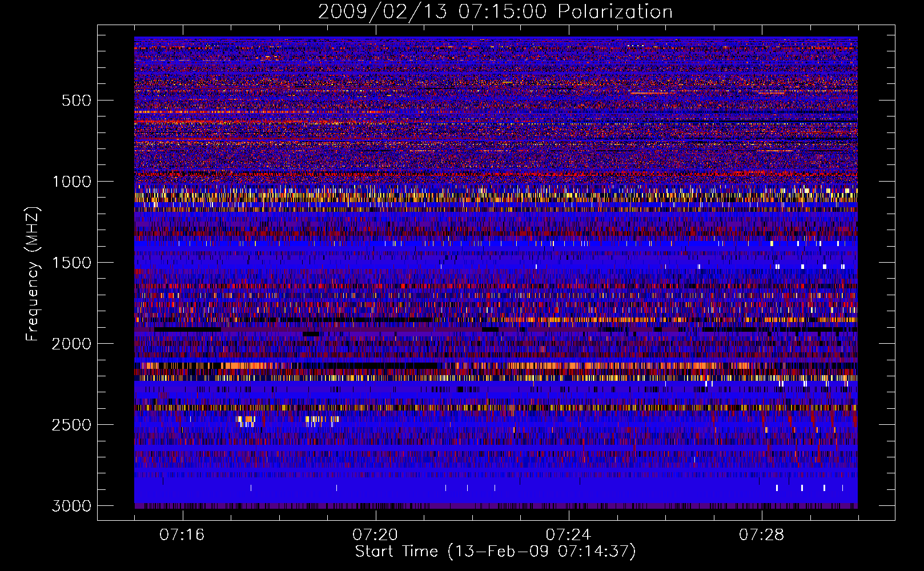
Task: Click the 2000 frequency tick label
Action: [x=71, y=344]
